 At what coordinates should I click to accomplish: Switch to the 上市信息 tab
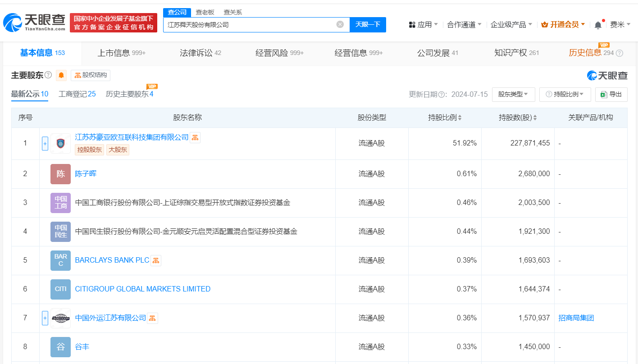[122, 53]
